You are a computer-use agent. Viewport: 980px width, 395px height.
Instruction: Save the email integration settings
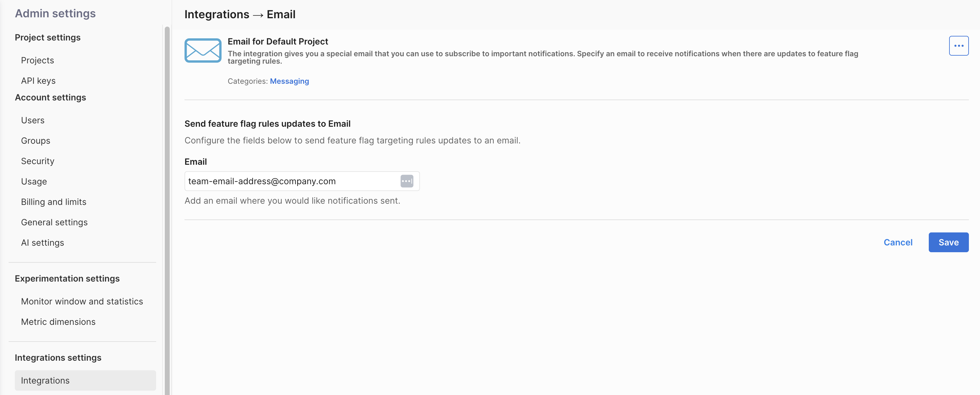coord(948,242)
